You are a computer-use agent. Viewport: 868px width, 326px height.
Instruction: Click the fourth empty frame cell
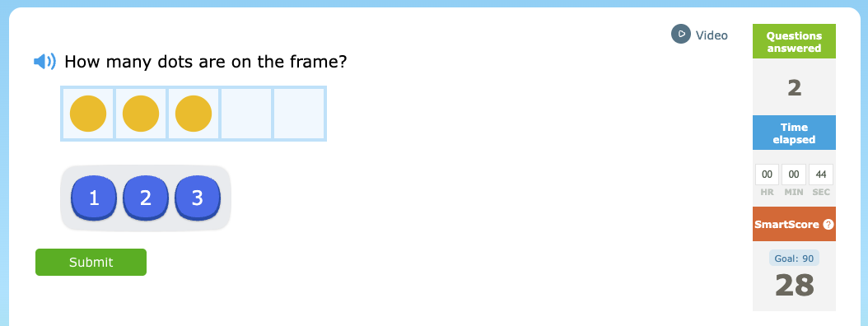point(246,114)
